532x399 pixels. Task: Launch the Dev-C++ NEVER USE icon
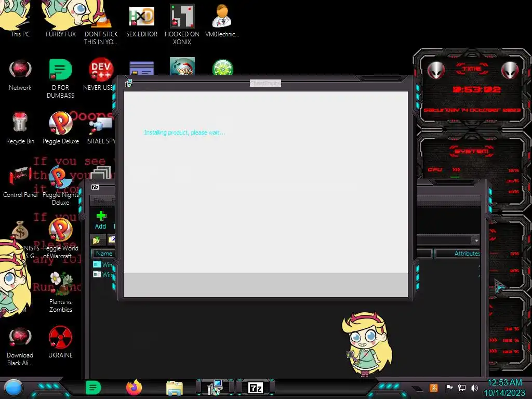pos(101,75)
